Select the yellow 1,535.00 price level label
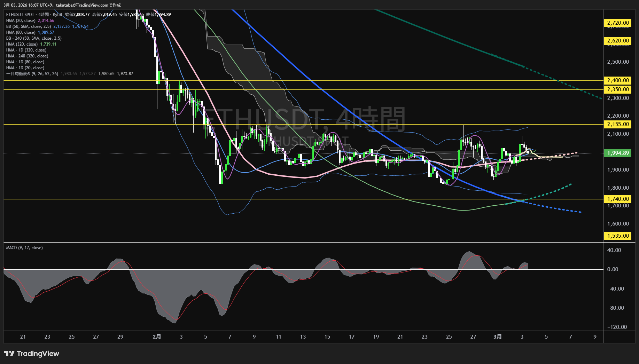Viewport: 639px width, 364px height. pos(618,236)
